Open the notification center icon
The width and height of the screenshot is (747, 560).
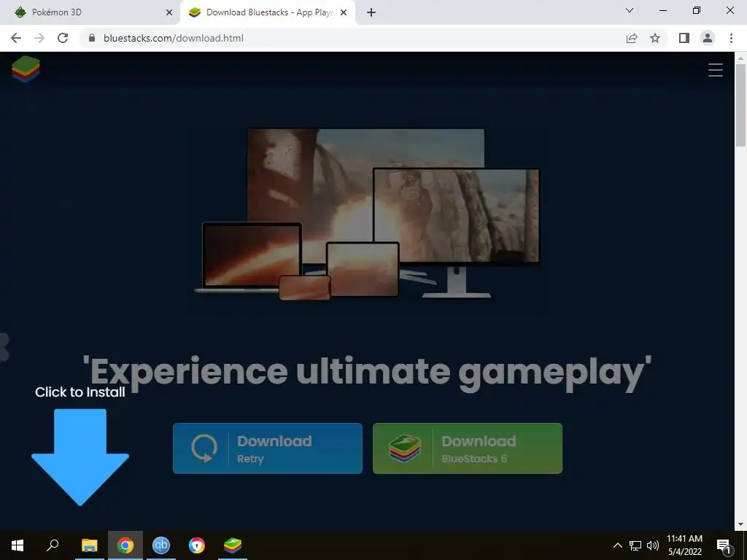pos(724,545)
